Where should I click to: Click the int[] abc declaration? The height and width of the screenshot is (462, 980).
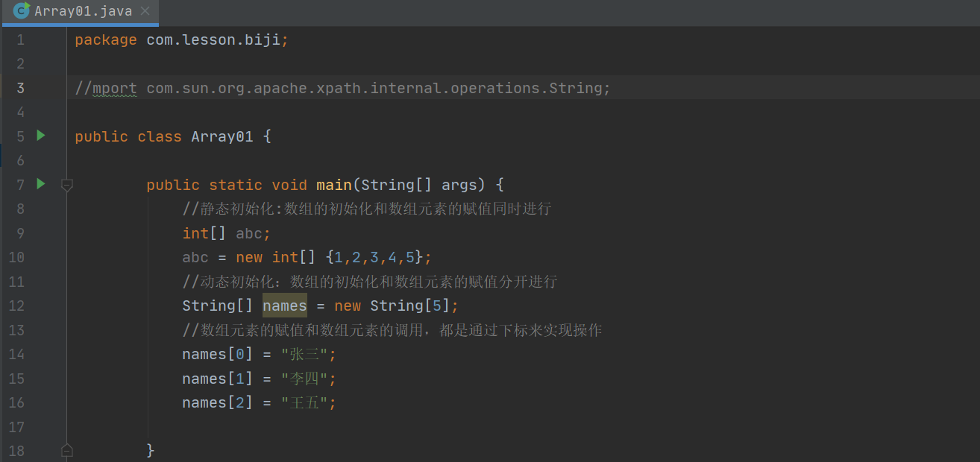pos(227,233)
